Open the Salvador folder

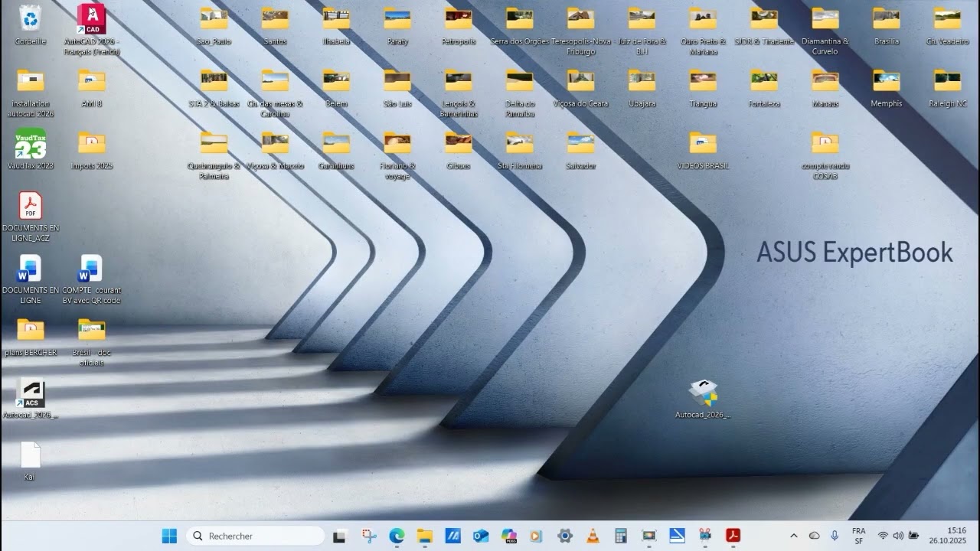tap(581, 149)
